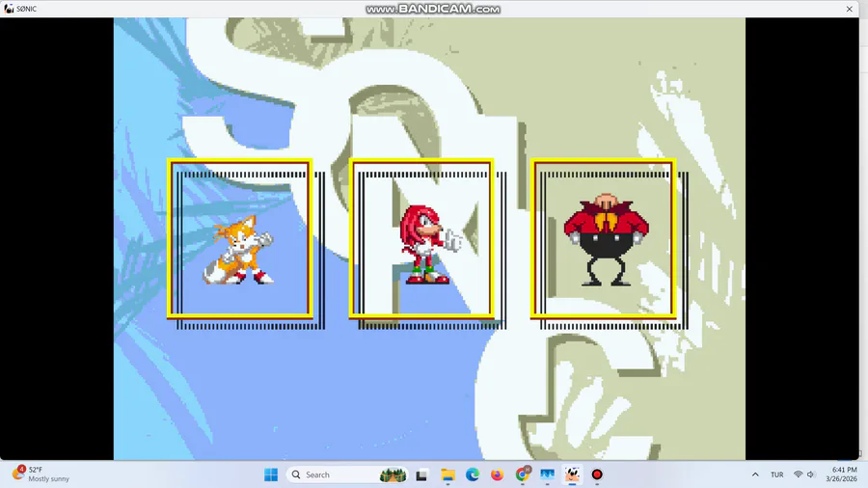Image resolution: width=868 pixels, height=488 pixels.
Task: Expand the hidden system tray icons chevron
Action: pyautogui.click(x=755, y=474)
